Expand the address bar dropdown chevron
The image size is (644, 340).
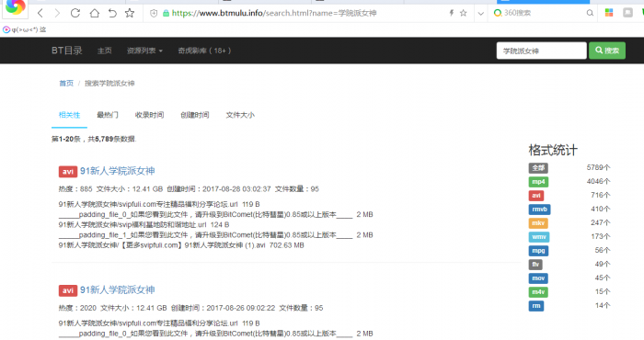point(480,13)
